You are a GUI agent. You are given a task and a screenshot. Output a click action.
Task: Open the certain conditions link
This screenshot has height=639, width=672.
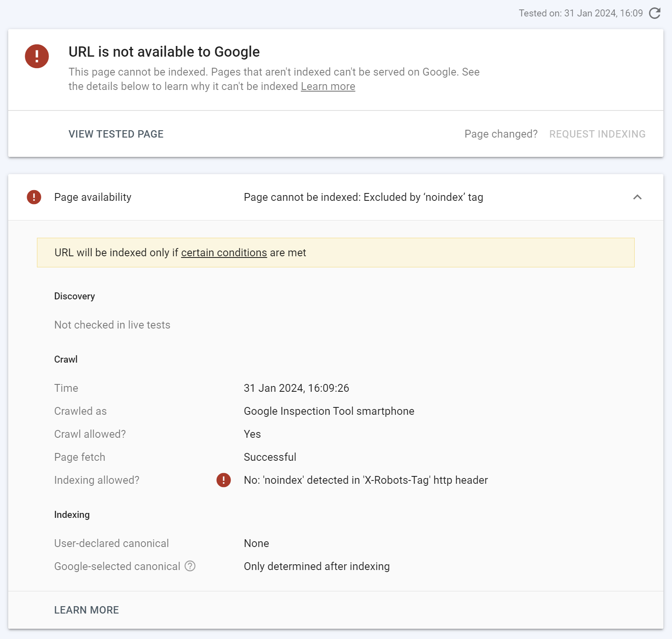(x=224, y=253)
